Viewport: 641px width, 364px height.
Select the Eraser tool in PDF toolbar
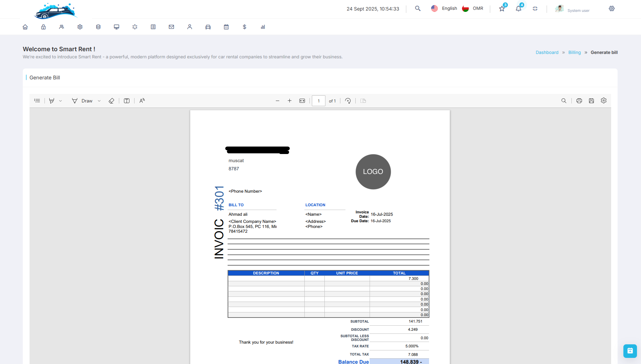coord(111,101)
